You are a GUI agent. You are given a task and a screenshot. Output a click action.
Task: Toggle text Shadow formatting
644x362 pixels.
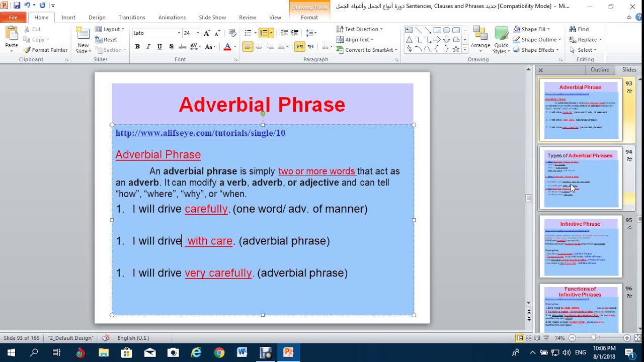pyautogui.click(x=171, y=47)
